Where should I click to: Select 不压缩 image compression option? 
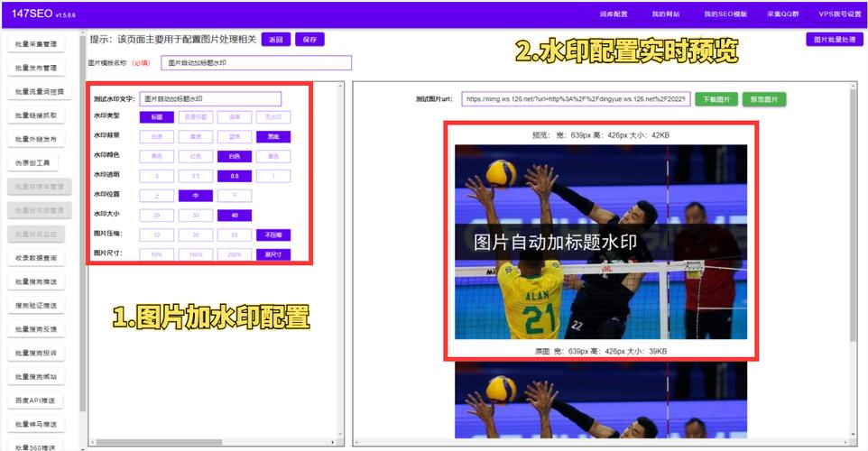click(x=273, y=235)
